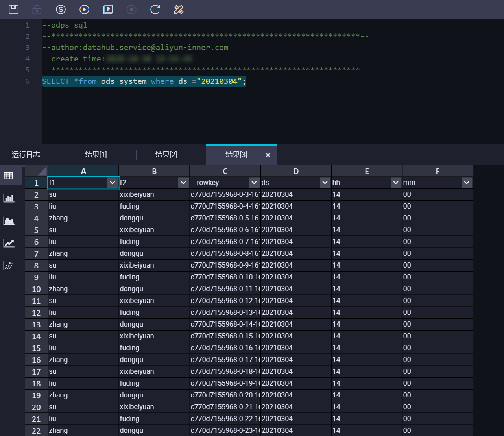Switch to line chart view
This screenshot has height=436, width=504.
8,243
